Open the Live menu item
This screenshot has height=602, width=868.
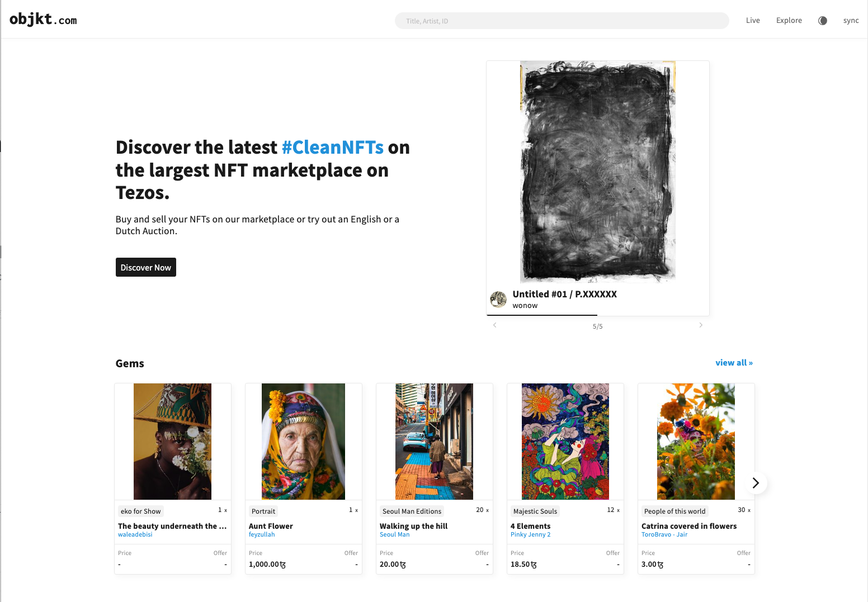coord(753,20)
